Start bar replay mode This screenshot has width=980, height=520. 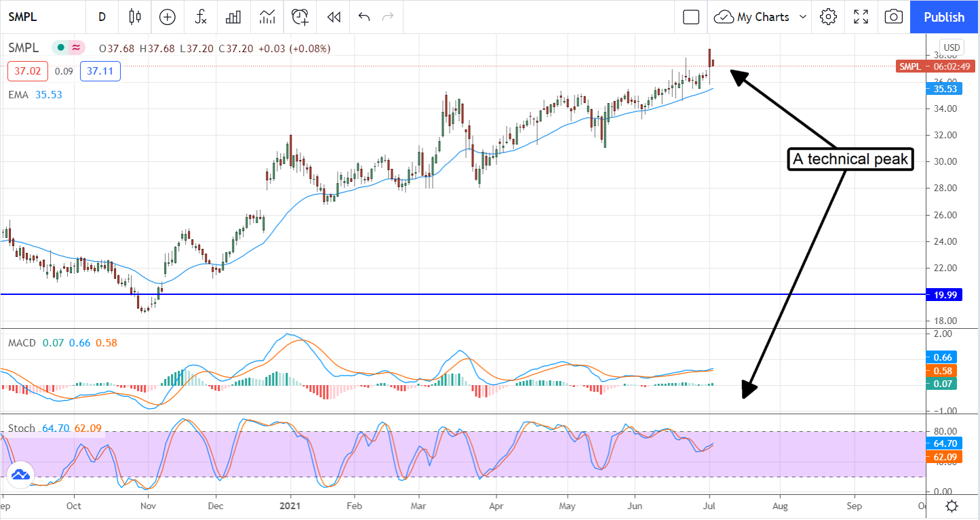click(333, 17)
